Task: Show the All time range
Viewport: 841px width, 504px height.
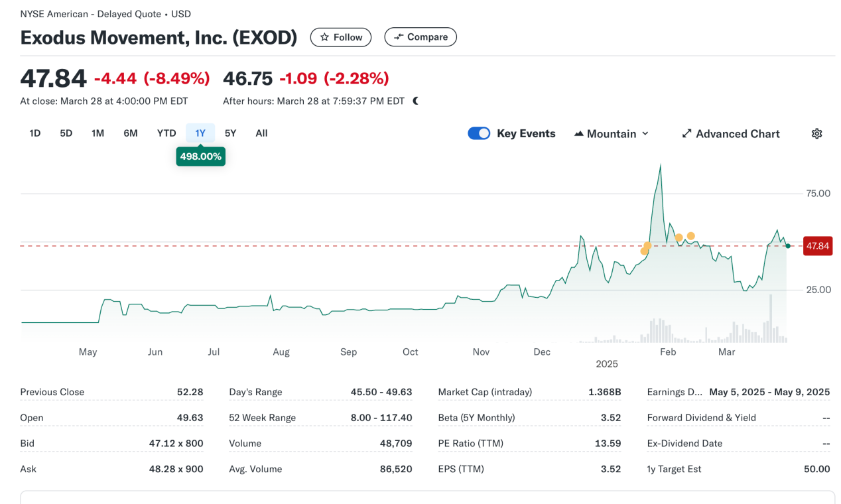Action: point(261,133)
